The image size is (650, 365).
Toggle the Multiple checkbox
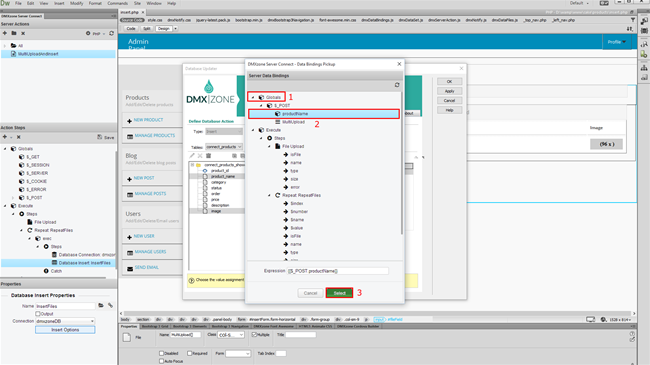coord(254,335)
